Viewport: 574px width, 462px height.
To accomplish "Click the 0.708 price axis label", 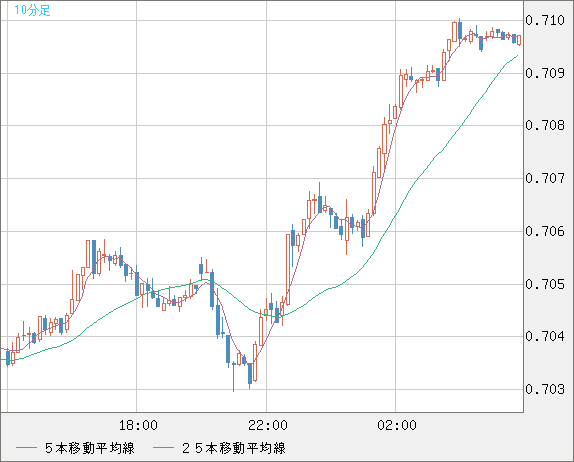I will tap(545, 126).
